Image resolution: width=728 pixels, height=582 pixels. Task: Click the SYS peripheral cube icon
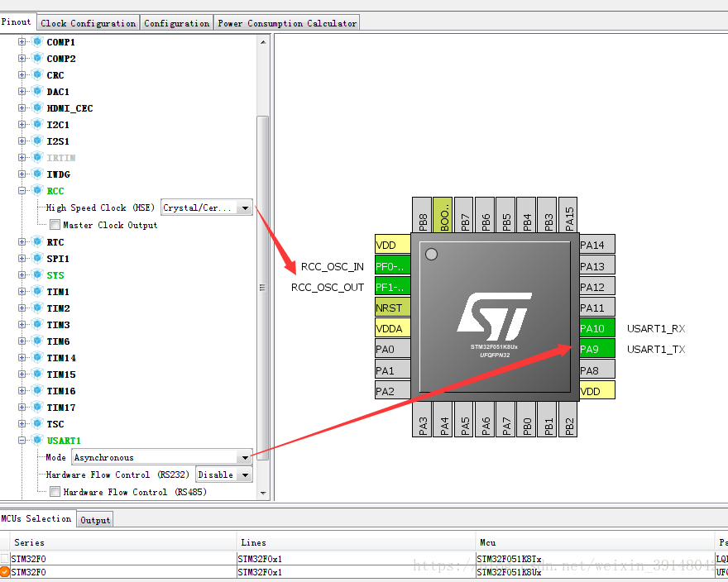37,274
